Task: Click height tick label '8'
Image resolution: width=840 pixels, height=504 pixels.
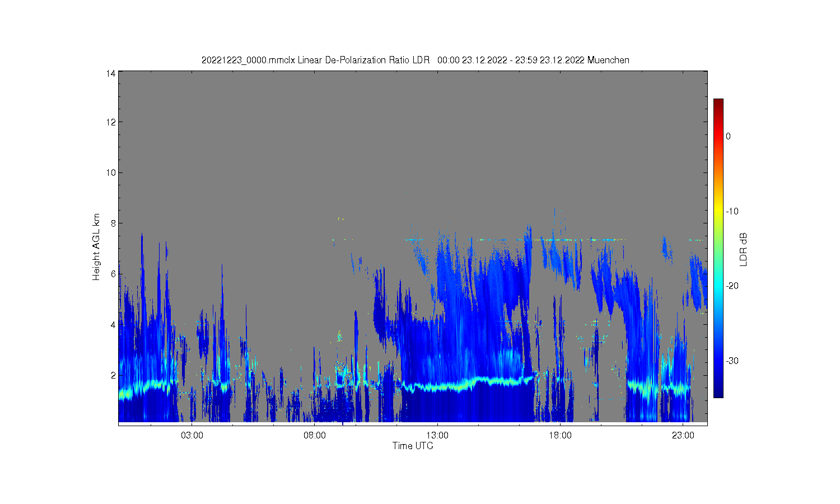Action: click(x=113, y=223)
